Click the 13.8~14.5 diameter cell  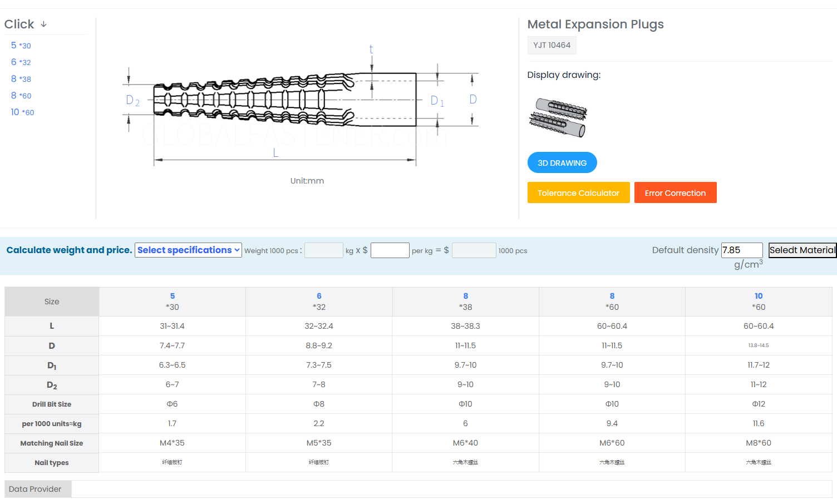[759, 345]
